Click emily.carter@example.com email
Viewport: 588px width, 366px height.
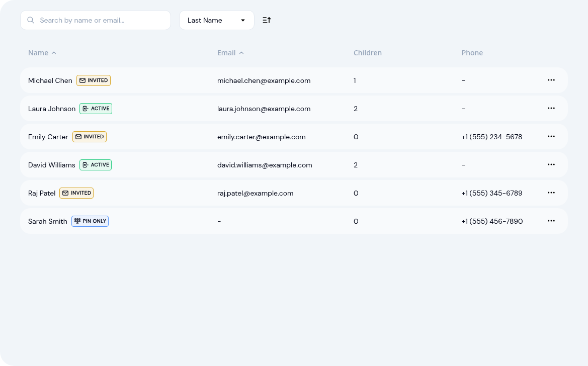(x=262, y=137)
